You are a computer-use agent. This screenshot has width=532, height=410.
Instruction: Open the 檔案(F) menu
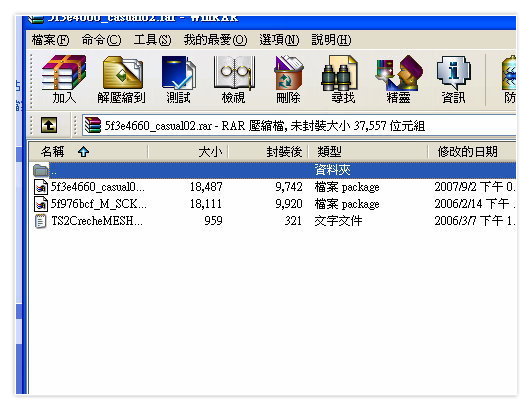(50, 40)
